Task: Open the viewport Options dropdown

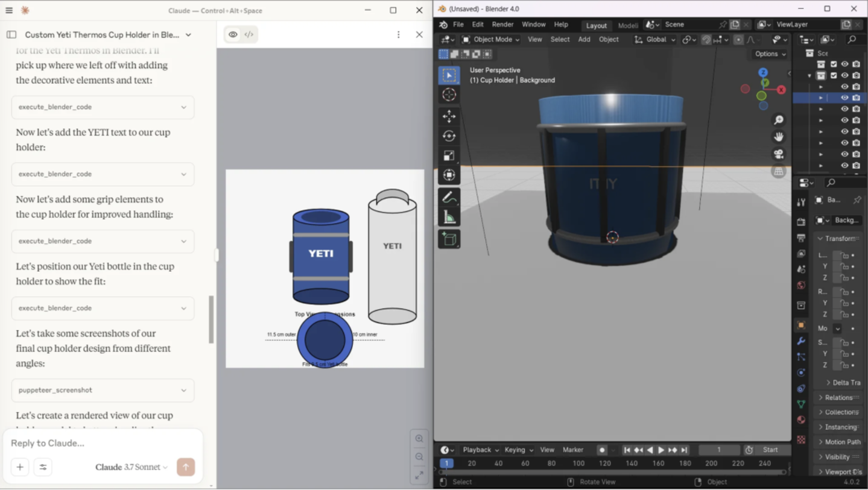Action: (x=770, y=54)
